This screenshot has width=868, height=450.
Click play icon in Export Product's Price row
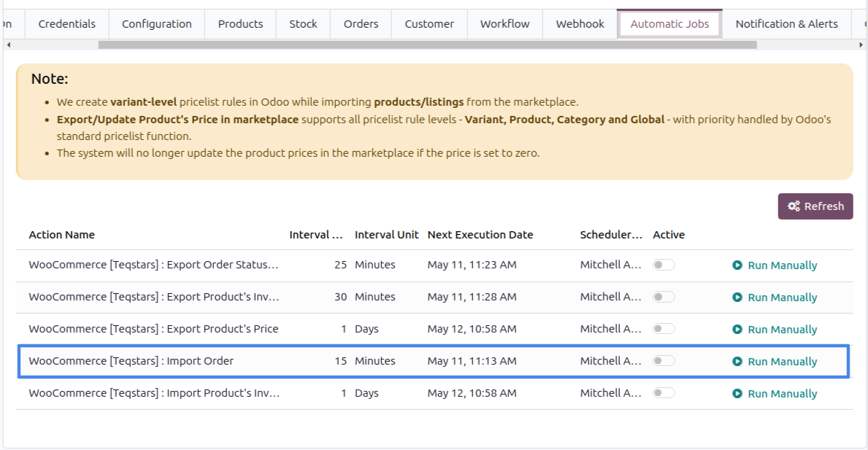[x=737, y=330]
